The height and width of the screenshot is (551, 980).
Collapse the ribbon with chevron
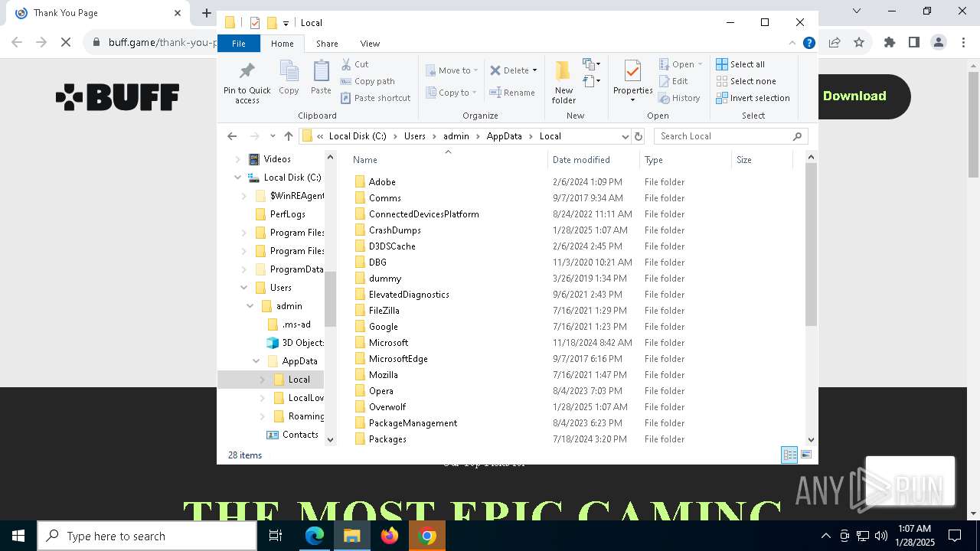point(792,44)
